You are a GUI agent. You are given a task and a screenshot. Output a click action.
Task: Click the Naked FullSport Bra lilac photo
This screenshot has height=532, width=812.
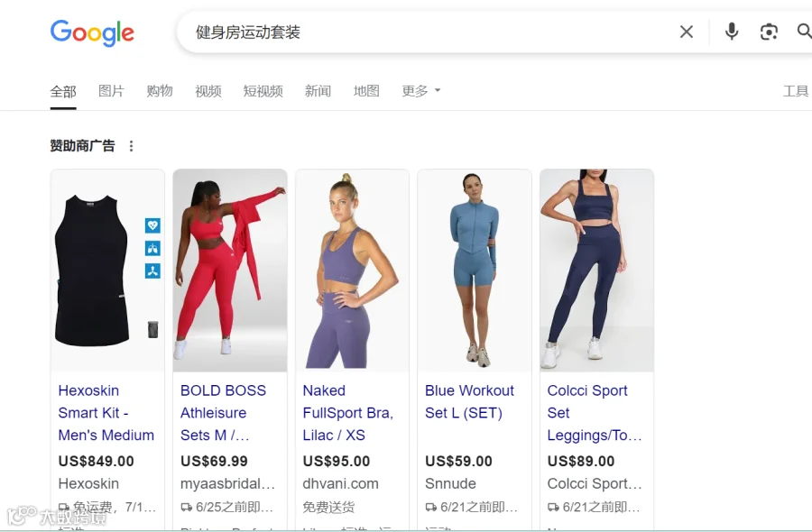pos(352,271)
